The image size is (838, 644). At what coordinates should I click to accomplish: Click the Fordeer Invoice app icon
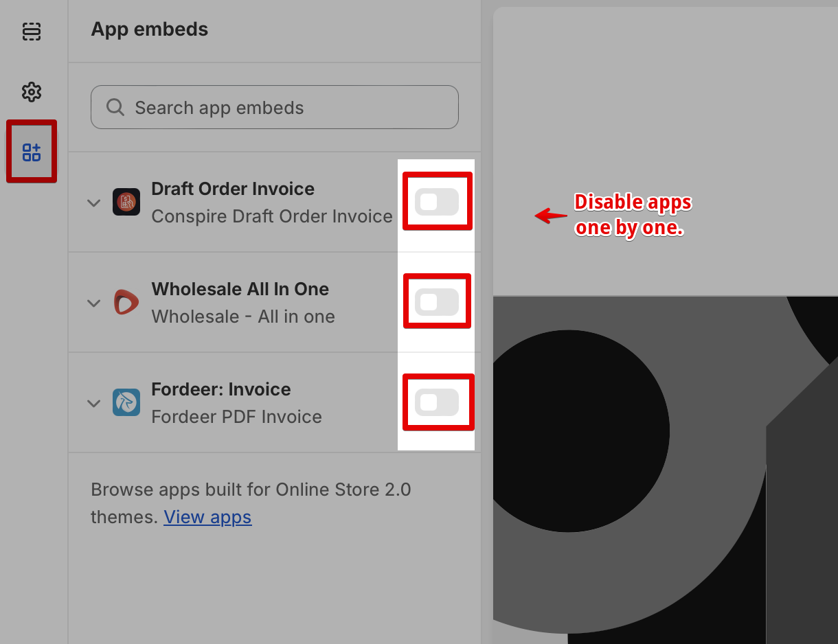point(126,402)
